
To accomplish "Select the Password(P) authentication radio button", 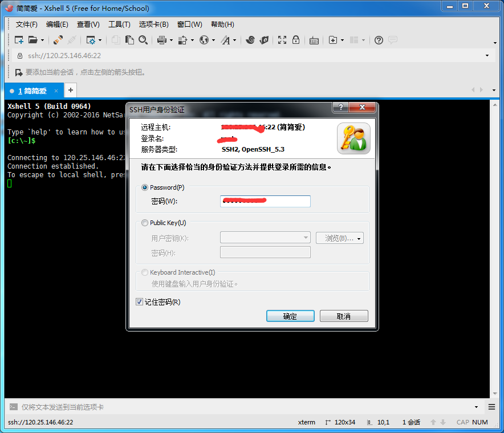I will click(145, 187).
